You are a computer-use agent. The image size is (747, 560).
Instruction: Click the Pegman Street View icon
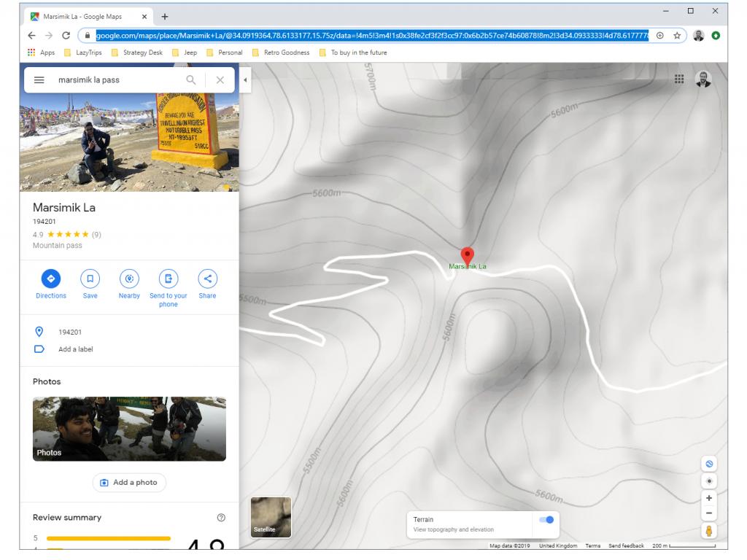[x=709, y=531]
